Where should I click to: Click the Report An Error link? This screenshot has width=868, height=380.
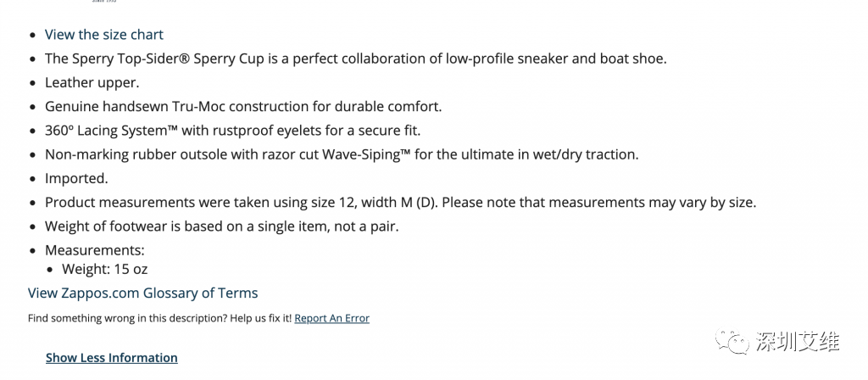[x=331, y=319]
